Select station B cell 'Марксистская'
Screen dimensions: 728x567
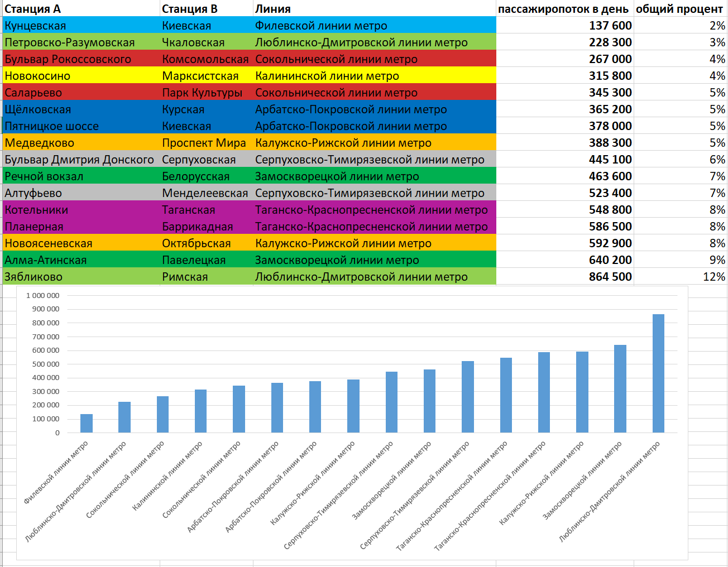(206, 75)
